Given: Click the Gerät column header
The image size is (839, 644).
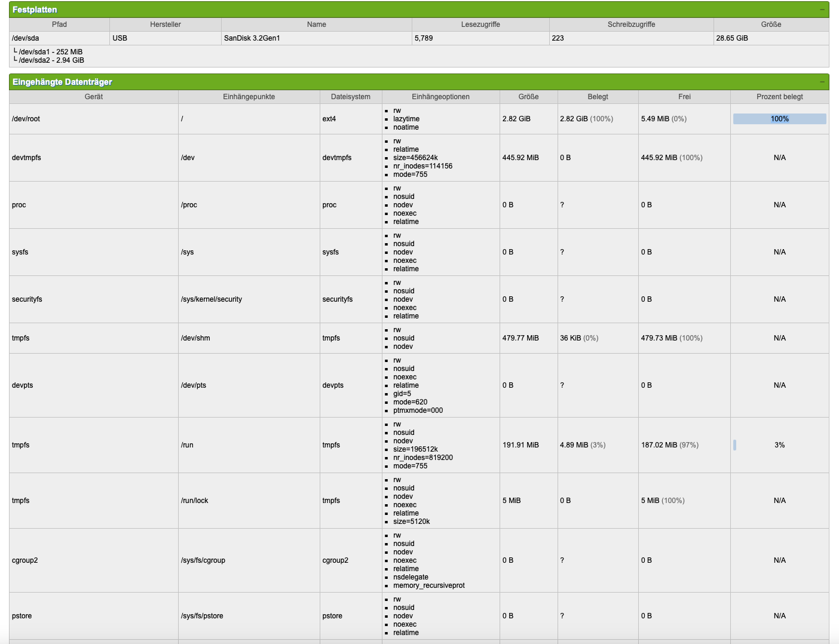Looking at the screenshot, I should pyautogui.click(x=94, y=97).
